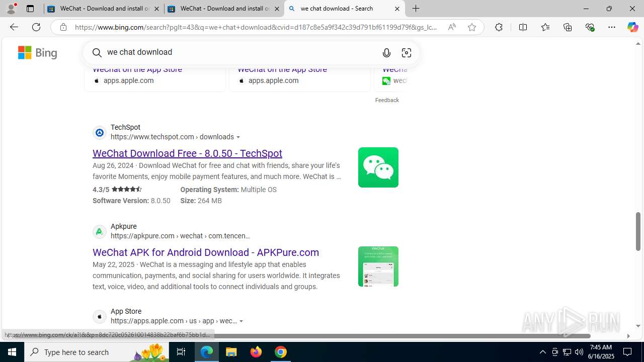
Task: Search using voice microphone icon
Action: click(x=386, y=53)
